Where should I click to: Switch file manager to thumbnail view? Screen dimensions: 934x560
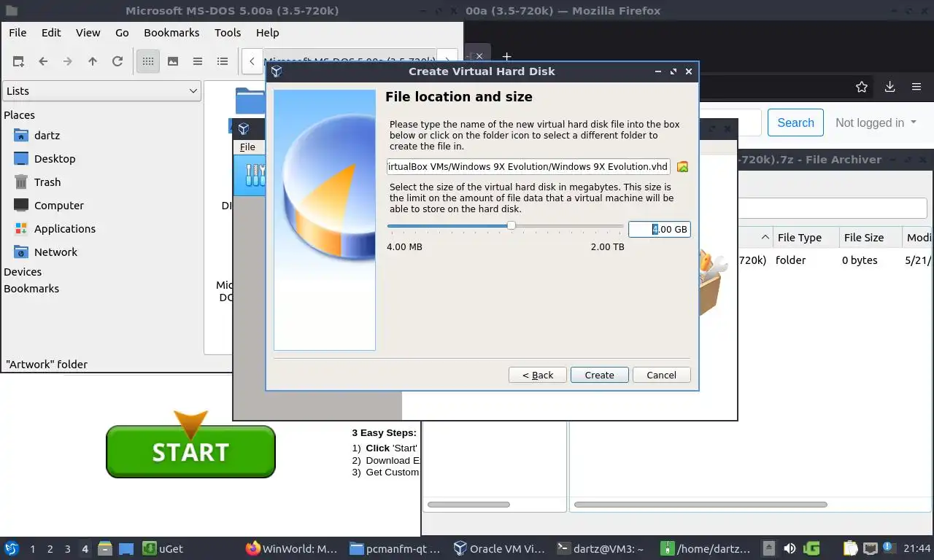[173, 62]
